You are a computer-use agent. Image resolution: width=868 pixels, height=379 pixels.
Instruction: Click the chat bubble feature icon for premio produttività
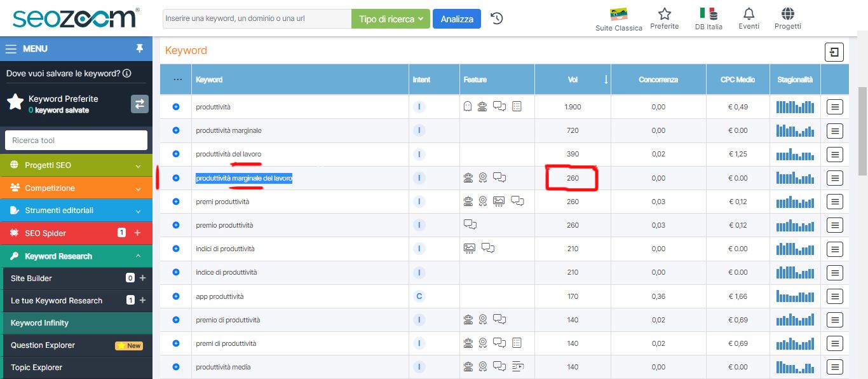click(469, 224)
